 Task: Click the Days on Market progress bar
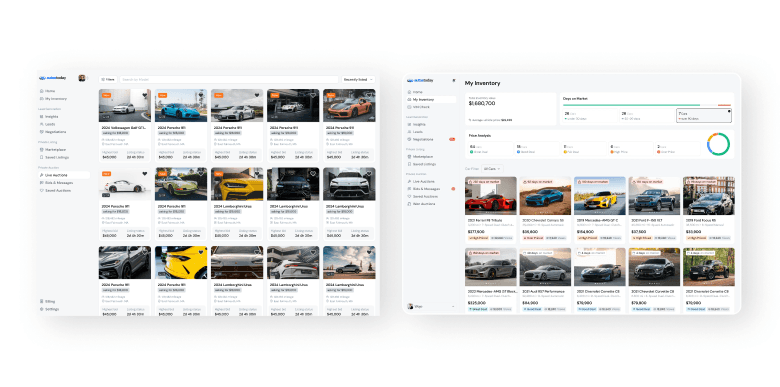point(647,105)
